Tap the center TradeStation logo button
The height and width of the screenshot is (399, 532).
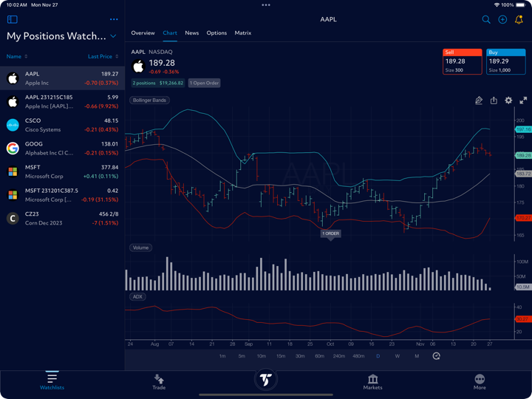(266, 380)
